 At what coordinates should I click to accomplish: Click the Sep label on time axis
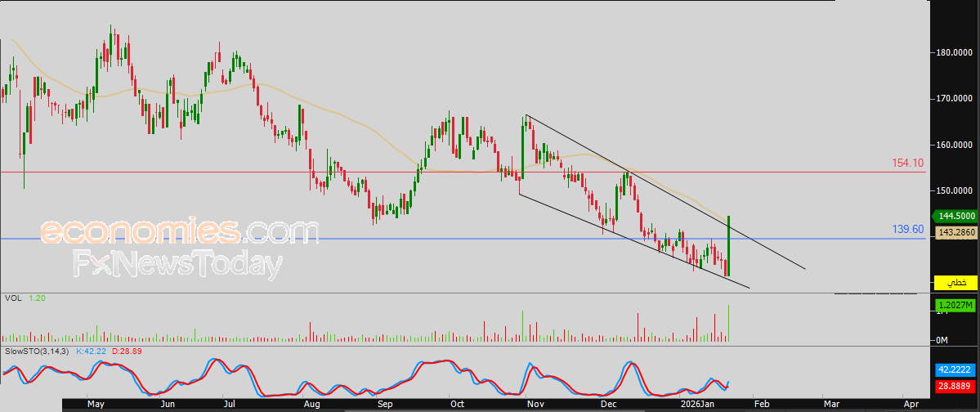tap(384, 405)
